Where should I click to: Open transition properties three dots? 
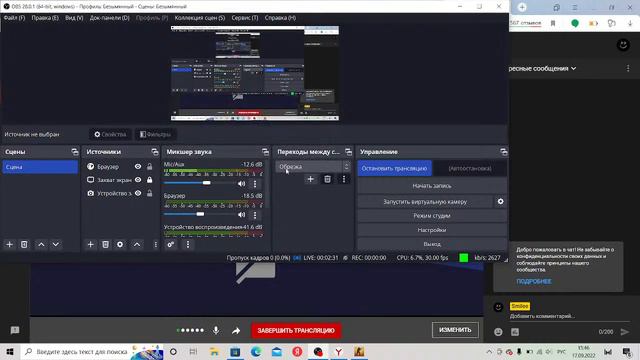(344, 179)
